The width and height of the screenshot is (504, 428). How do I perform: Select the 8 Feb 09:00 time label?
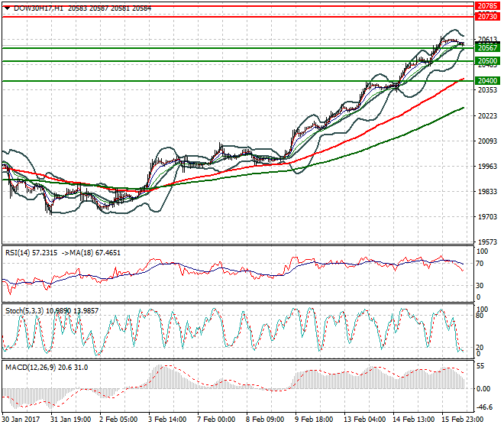click(x=265, y=420)
